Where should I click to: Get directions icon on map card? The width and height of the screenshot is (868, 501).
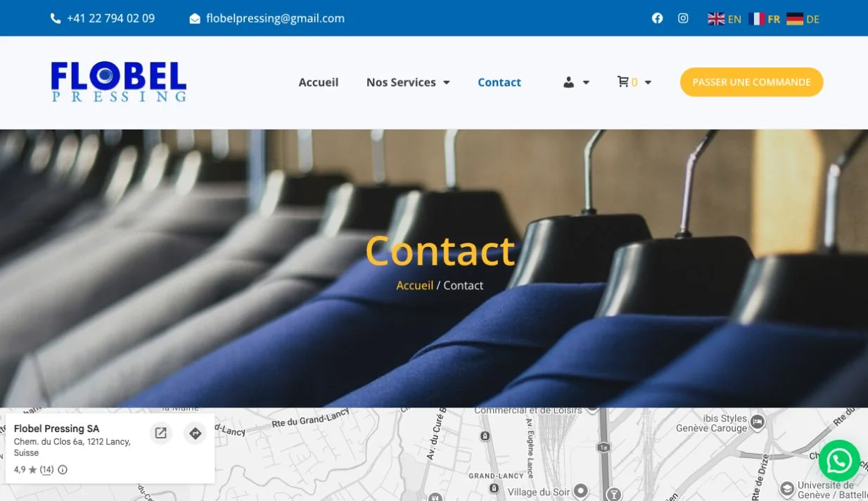[195, 433]
